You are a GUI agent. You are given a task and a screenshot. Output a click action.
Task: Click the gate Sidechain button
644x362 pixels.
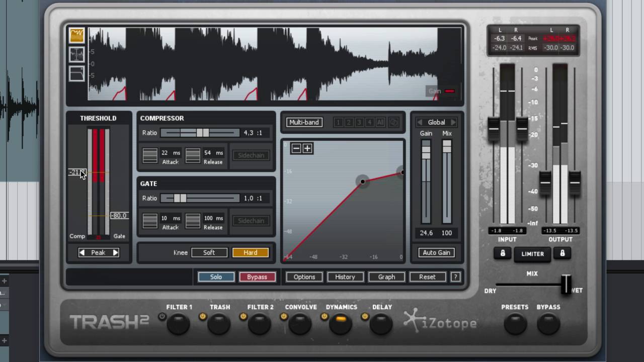(x=251, y=221)
